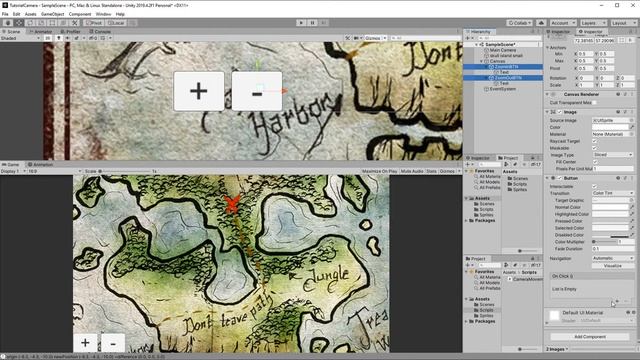Switch to the Animator tab
The width and height of the screenshot is (640, 360).
41,31
